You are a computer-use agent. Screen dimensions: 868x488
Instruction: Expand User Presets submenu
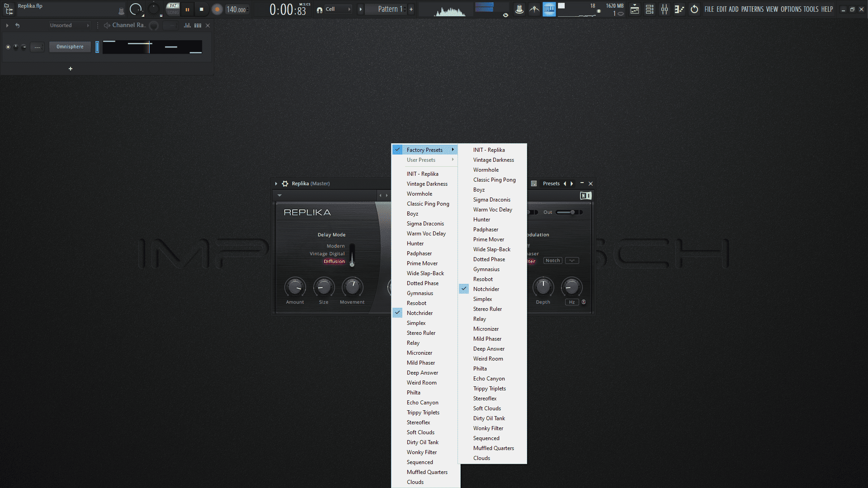click(425, 160)
